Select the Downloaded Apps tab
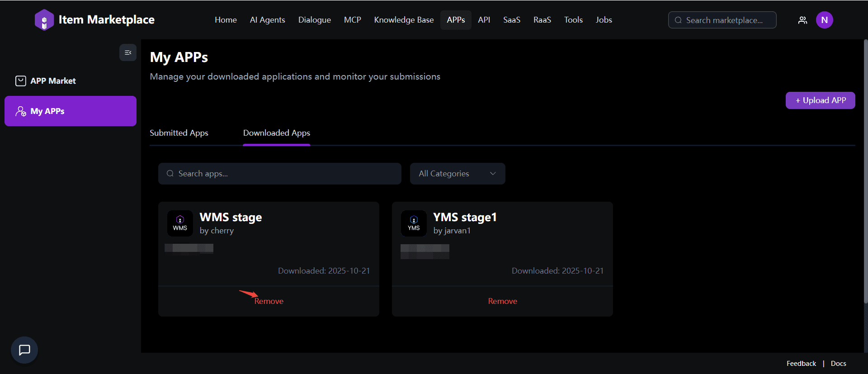 click(277, 133)
